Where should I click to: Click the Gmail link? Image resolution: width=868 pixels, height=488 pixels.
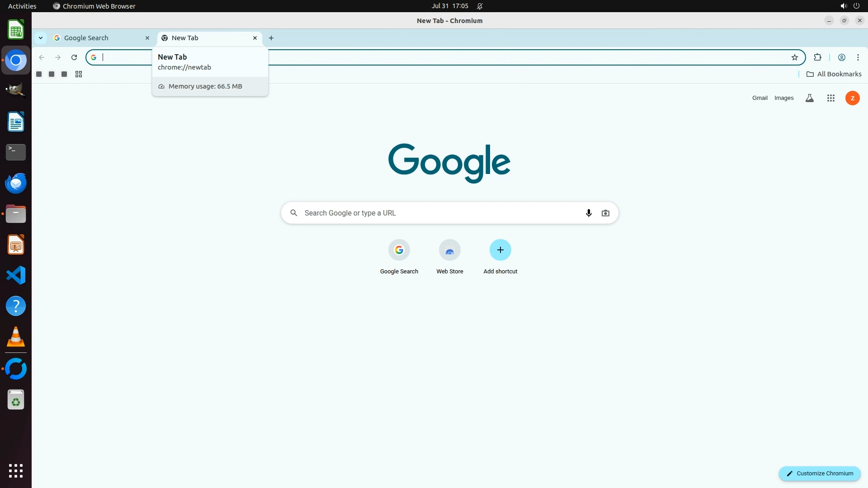coord(759,98)
